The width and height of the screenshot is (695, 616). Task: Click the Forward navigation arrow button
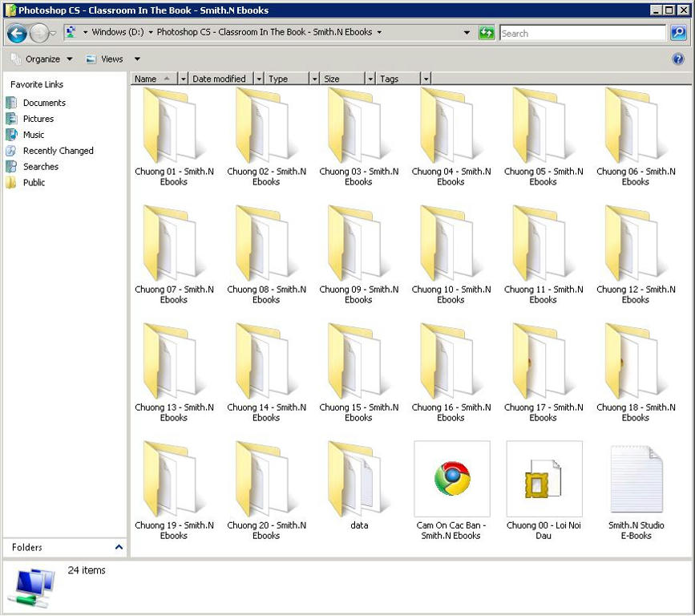(39, 33)
